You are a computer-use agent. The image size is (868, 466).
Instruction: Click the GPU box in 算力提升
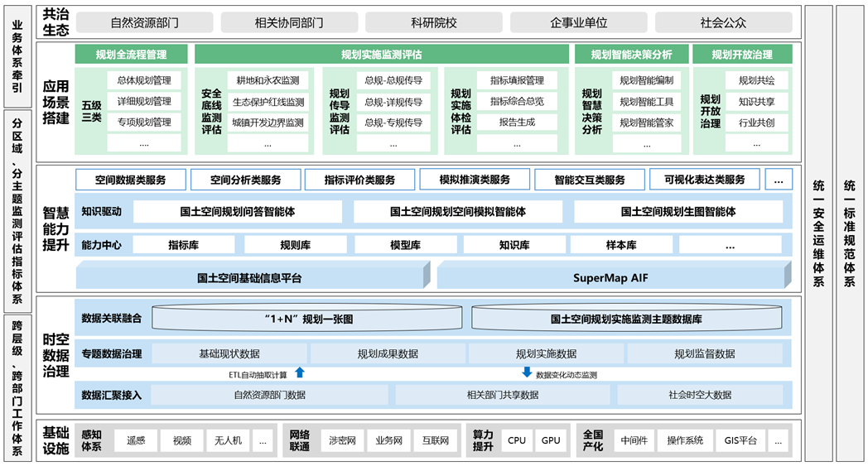coord(551,440)
